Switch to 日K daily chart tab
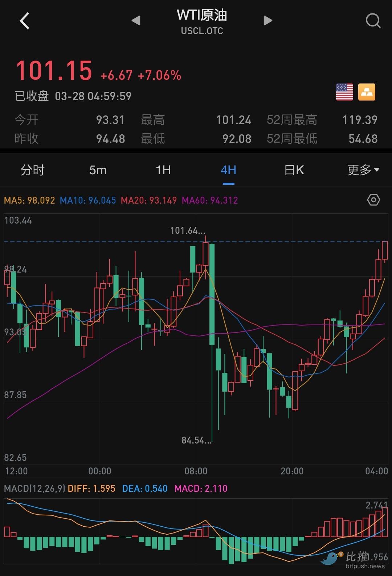Screen dimensions: 392x576 (294, 170)
